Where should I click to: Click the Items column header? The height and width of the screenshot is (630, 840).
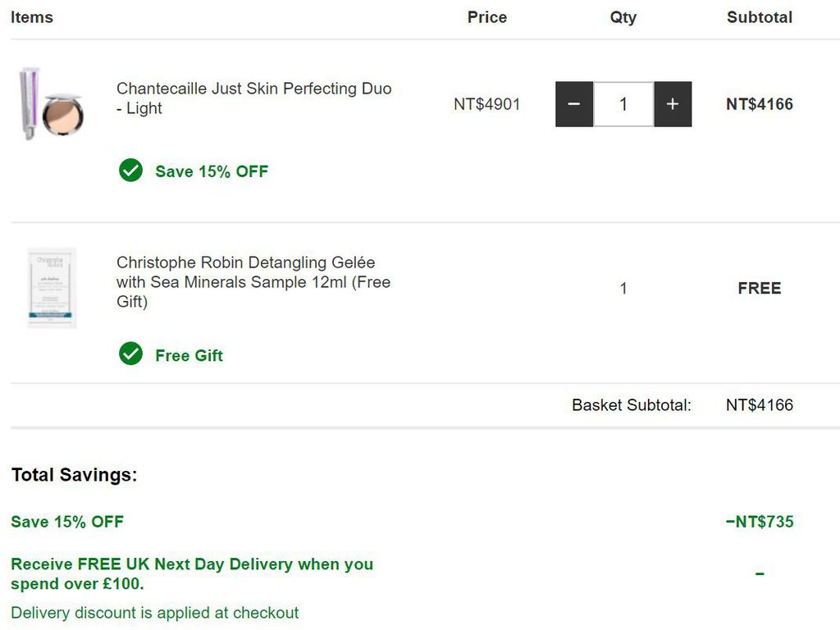32,17
